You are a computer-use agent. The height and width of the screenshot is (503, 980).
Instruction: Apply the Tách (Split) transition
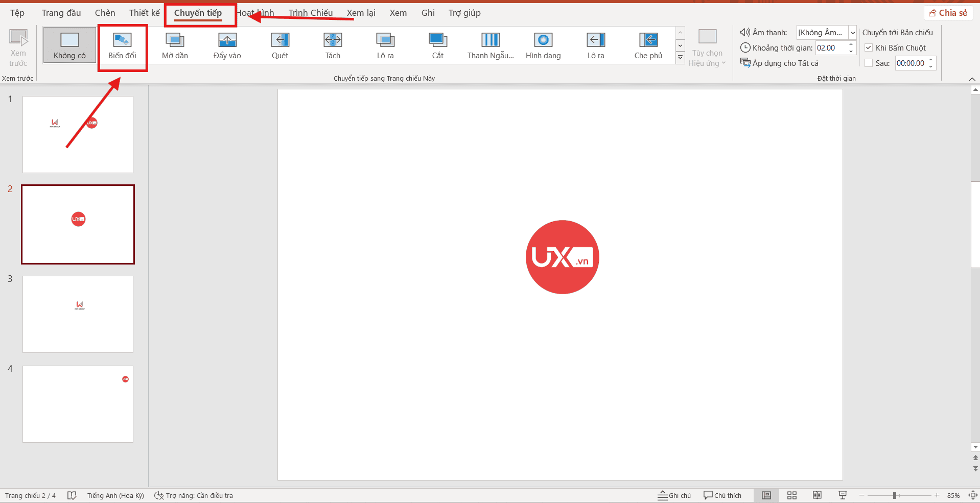332,45
